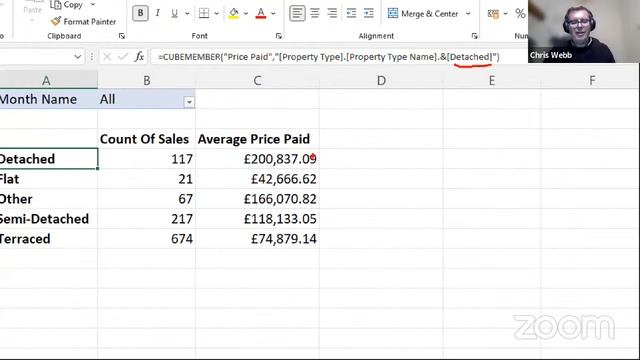Viewport: 640px width, 360px height.
Task: Open Clipboard dialog launcher
Action: point(122,36)
